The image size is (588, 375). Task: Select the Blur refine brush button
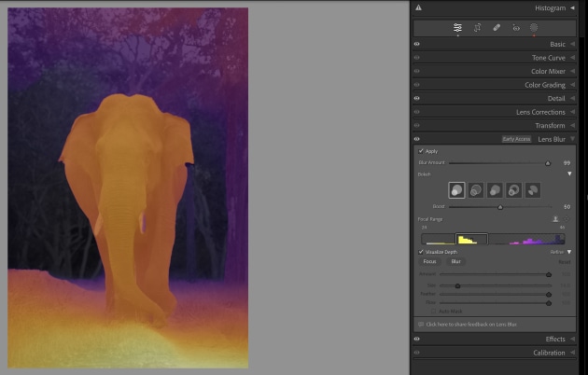click(x=456, y=261)
